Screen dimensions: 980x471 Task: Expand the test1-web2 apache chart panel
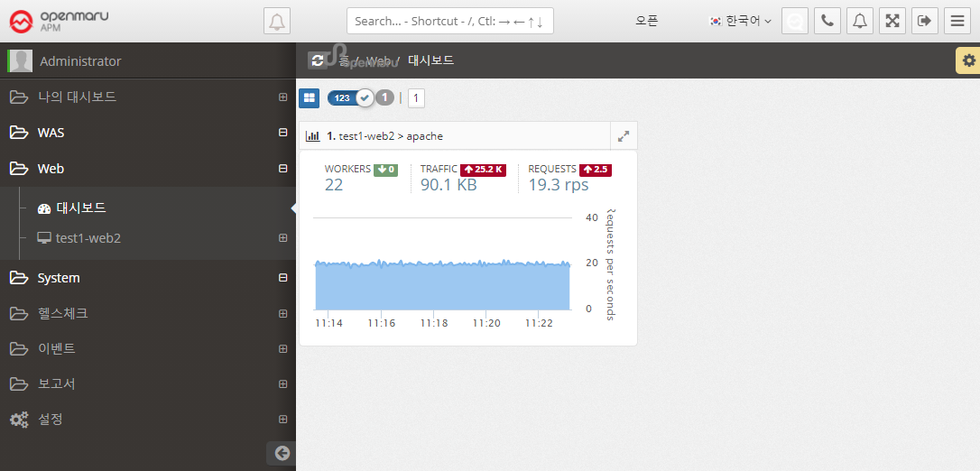click(x=624, y=136)
